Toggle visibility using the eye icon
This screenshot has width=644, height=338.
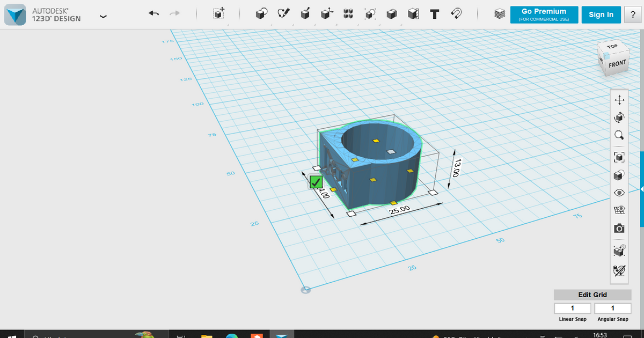(x=619, y=193)
